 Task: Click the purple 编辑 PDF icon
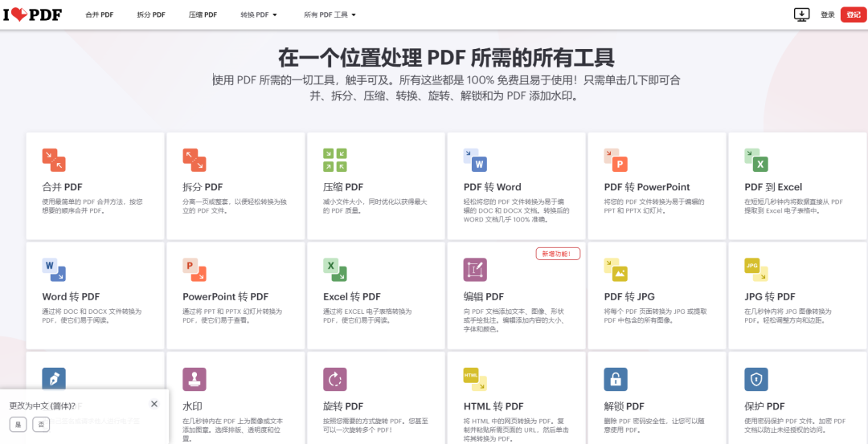pyautogui.click(x=475, y=270)
